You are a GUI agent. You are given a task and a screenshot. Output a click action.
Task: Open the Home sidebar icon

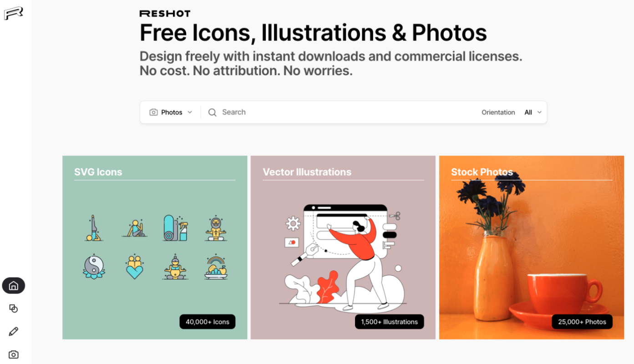coord(14,286)
